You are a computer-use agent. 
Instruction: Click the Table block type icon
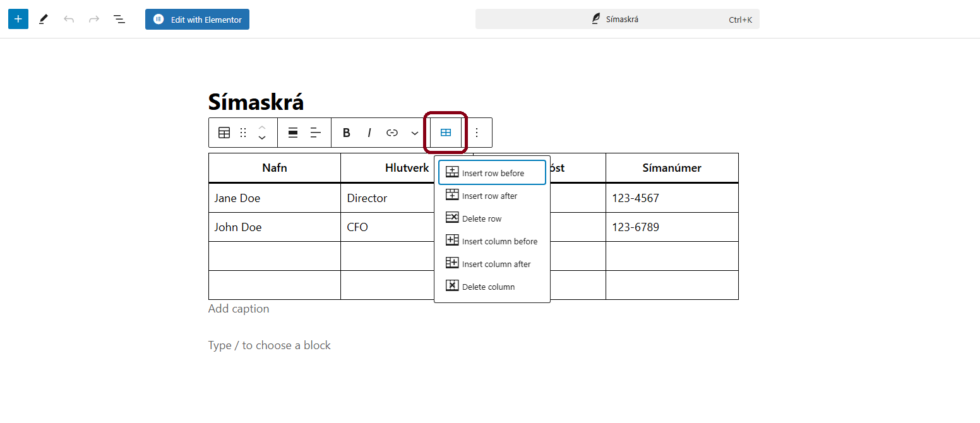click(224, 133)
